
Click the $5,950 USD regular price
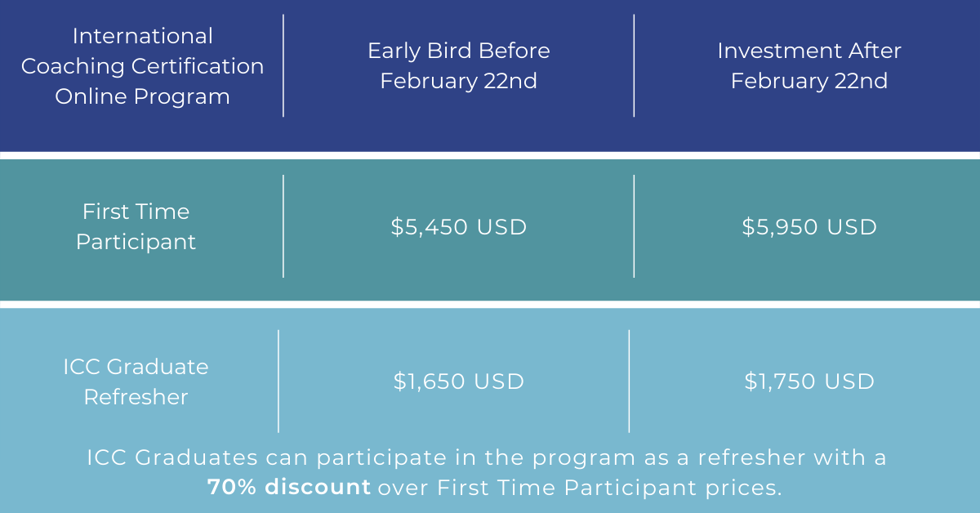point(808,227)
